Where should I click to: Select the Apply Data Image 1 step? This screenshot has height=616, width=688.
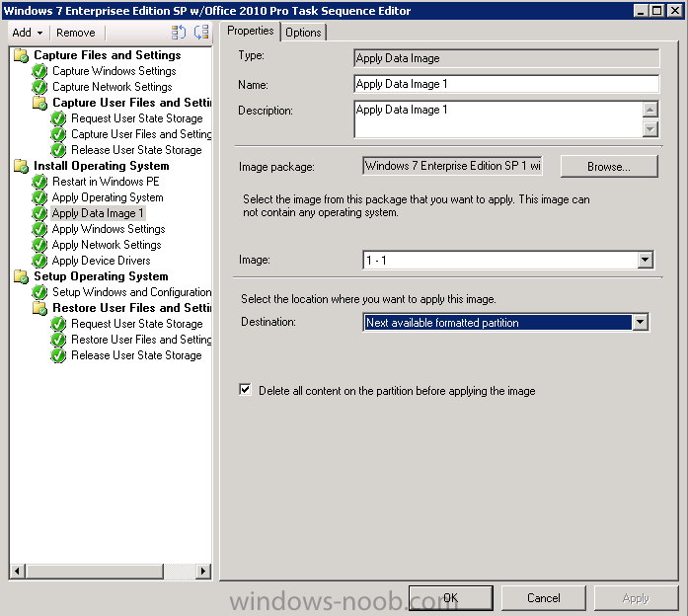pyautogui.click(x=98, y=213)
